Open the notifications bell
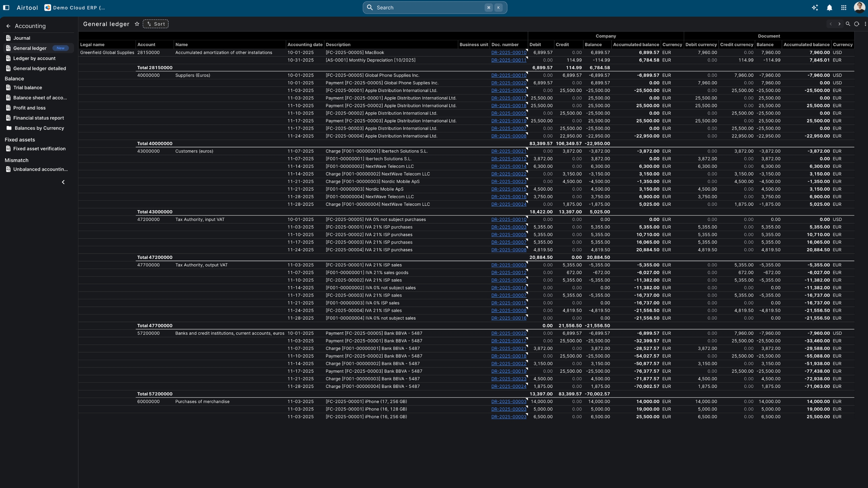Viewport: 868px width, 488px height. (829, 8)
